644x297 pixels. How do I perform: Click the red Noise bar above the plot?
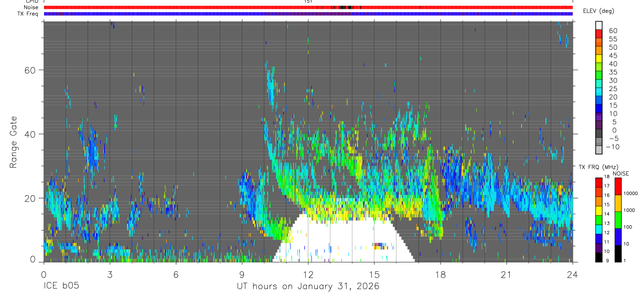(308, 7)
